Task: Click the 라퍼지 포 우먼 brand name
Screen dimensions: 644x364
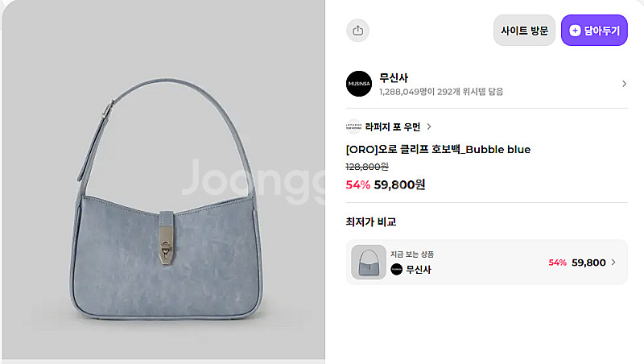Action: pos(393,126)
